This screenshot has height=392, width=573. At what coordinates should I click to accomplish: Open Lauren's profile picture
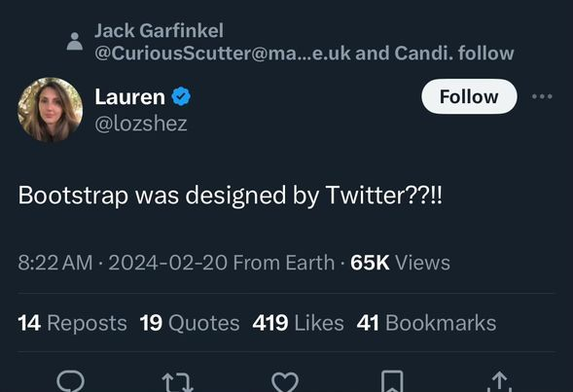coord(50,109)
